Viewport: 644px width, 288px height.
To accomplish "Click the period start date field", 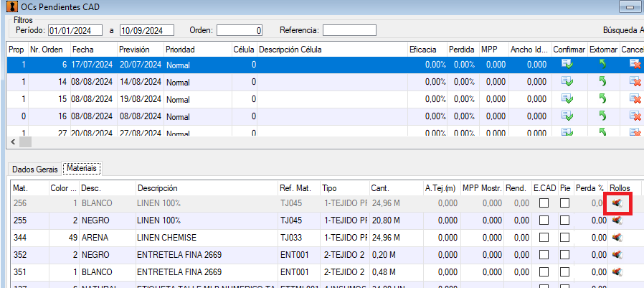I will (x=75, y=30).
